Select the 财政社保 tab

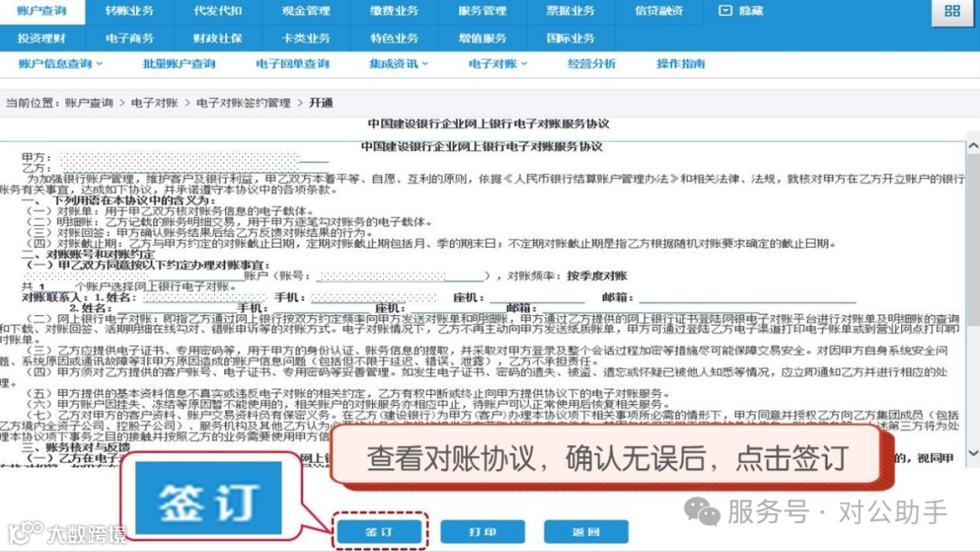(218, 38)
